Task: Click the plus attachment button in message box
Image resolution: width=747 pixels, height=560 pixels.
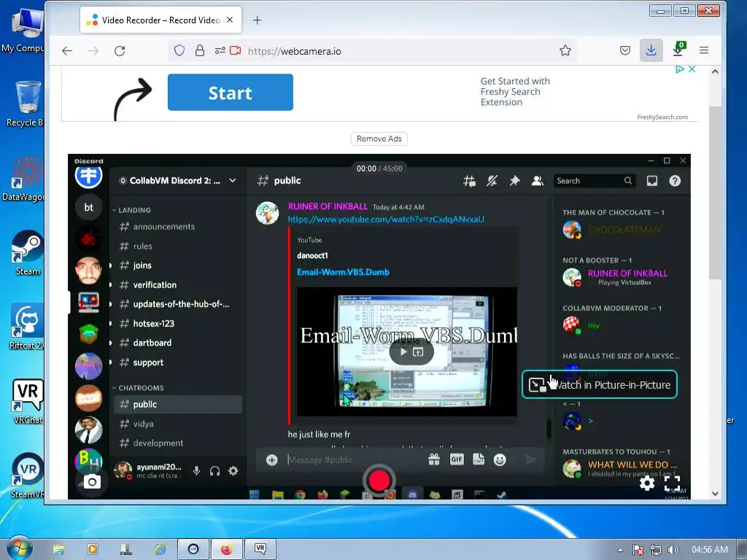Action: (x=272, y=459)
